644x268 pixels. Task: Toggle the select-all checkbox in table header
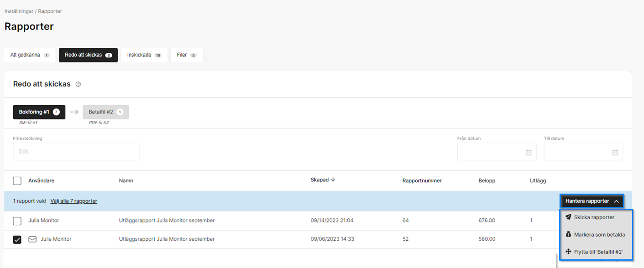(x=17, y=181)
